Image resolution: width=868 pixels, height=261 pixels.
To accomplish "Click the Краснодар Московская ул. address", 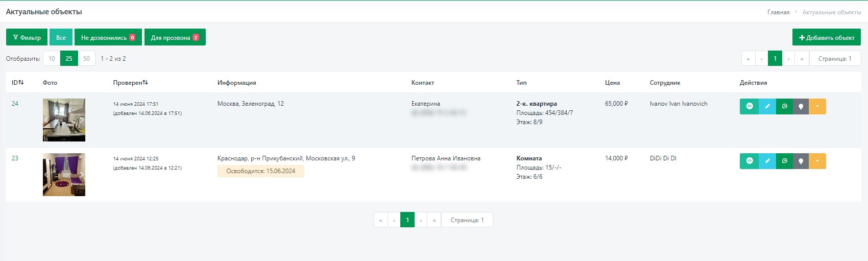I will pos(286,158).
